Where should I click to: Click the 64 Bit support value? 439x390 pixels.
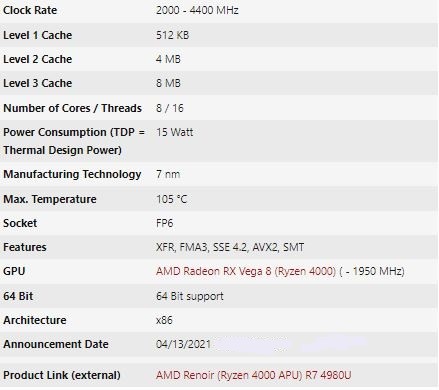[190, 296]
